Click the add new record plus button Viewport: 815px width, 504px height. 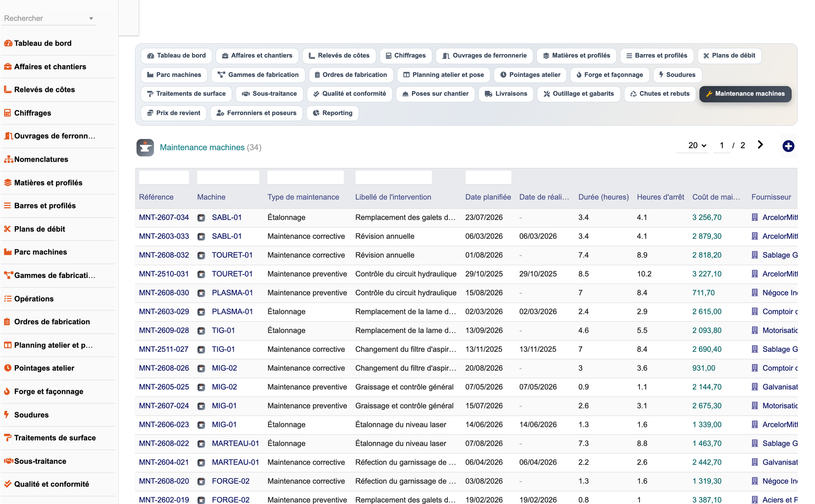(x=788, y=146)
